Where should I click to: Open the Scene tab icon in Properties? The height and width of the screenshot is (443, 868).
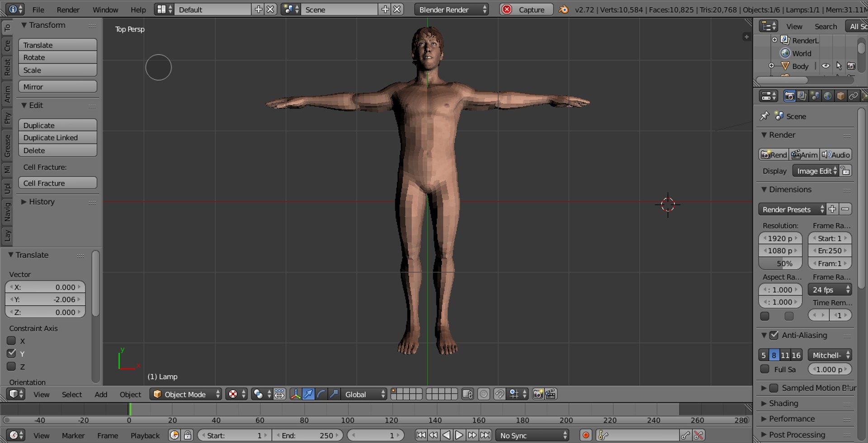(815, 96)
